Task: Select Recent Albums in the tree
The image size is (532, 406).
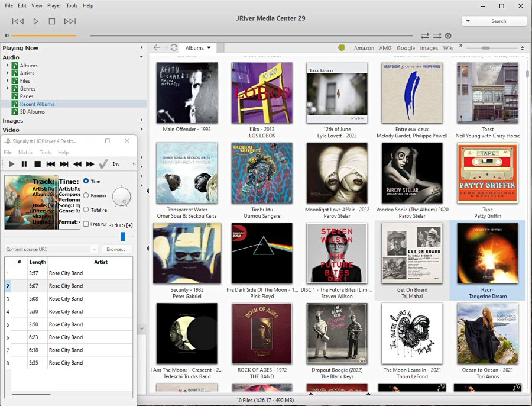Action: [x=37, y=104]
